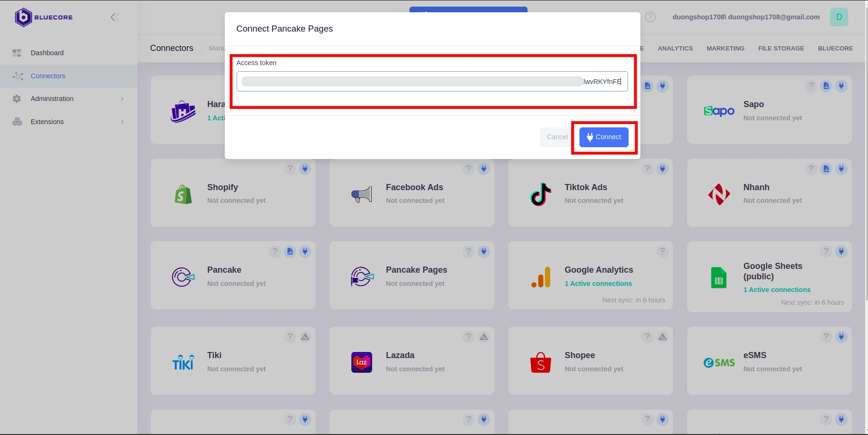Click the plug icon on Shopify card
The image size is (868, 435).
[305, 169]
